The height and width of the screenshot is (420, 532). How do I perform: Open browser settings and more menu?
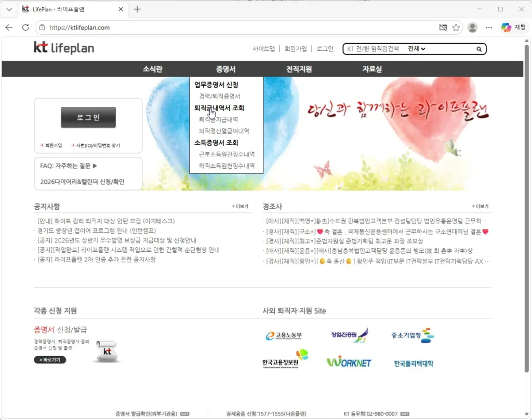[488, 28]
